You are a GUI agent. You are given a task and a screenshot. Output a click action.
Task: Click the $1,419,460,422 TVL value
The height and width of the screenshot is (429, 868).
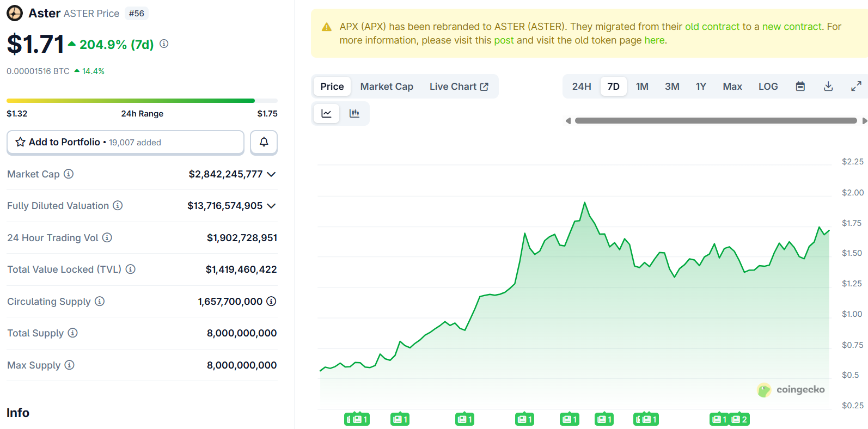[x=241, y=269]
